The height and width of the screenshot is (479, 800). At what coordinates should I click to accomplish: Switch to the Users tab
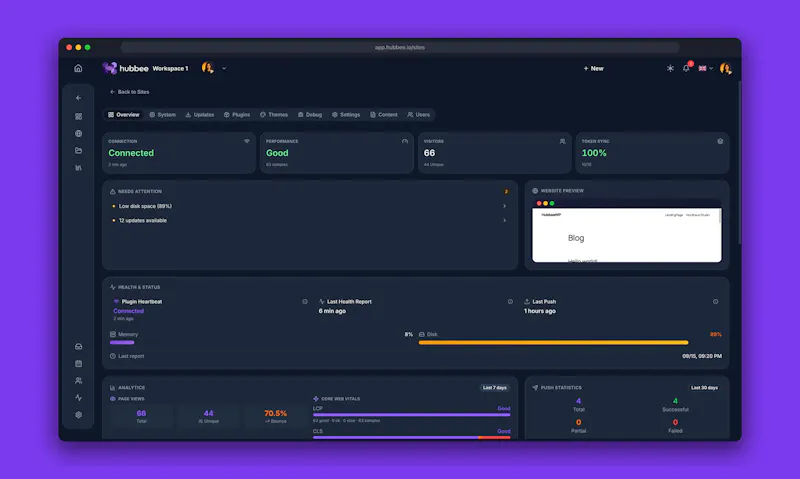[x=418, y=115]
